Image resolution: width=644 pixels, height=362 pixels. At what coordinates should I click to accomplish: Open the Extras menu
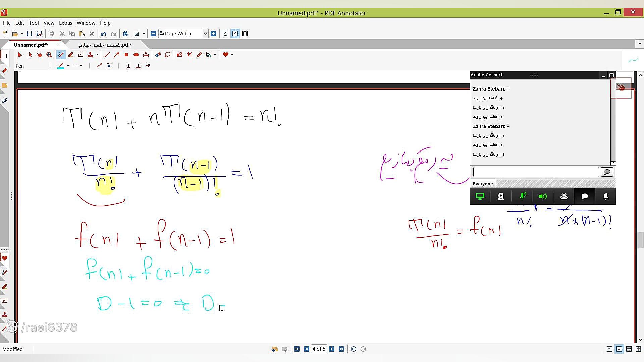pyautogui.click(x=65, y=23)
